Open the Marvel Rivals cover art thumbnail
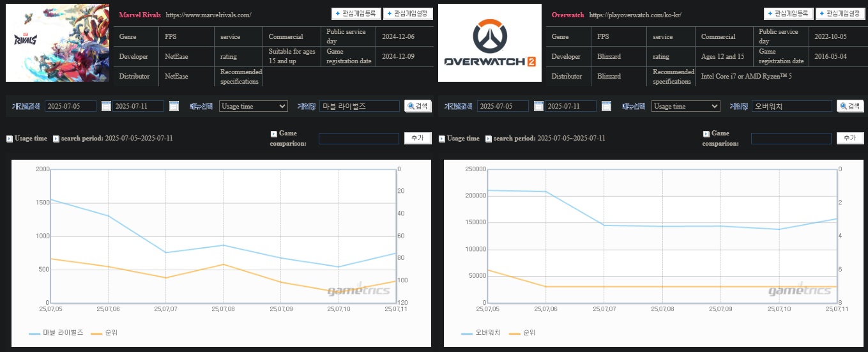 57,43
